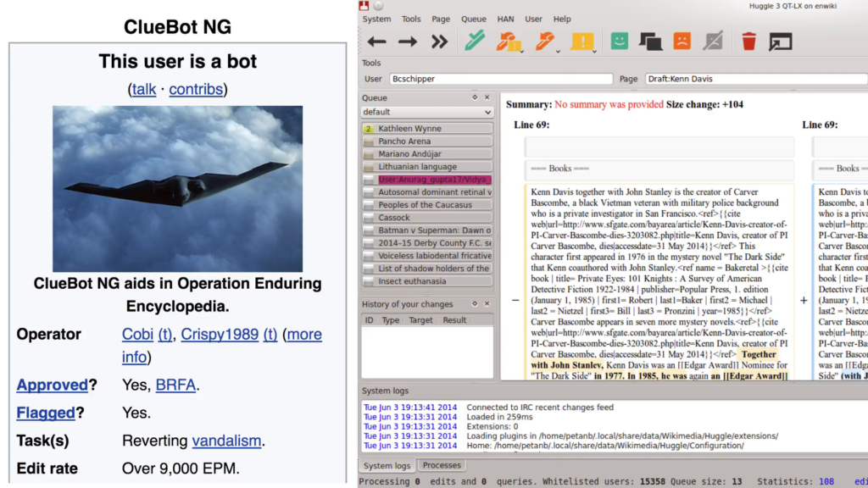Click the Statistics value 108 in status bar

(826, 481)
